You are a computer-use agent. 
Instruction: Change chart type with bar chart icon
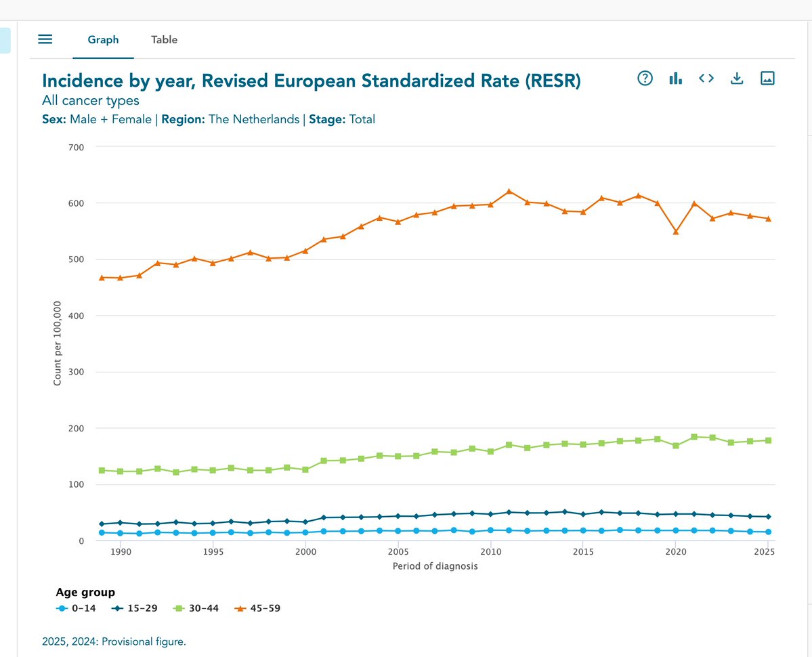click(675, 78)
